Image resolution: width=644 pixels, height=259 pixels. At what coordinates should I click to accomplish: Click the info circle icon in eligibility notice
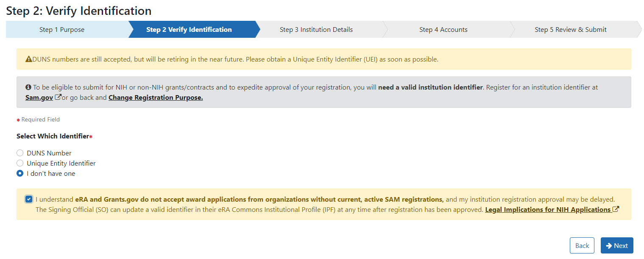(x=28, y=87)
